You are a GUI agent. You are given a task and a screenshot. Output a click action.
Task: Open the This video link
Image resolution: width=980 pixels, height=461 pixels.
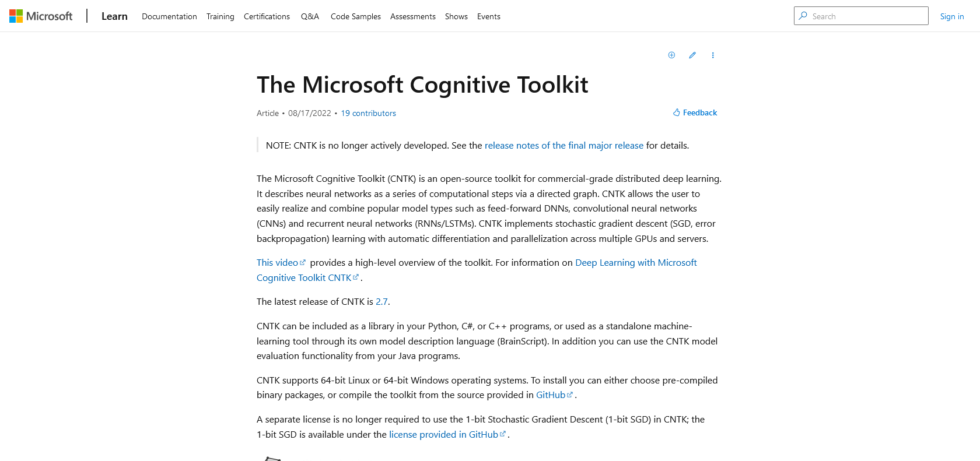[281, 263]
